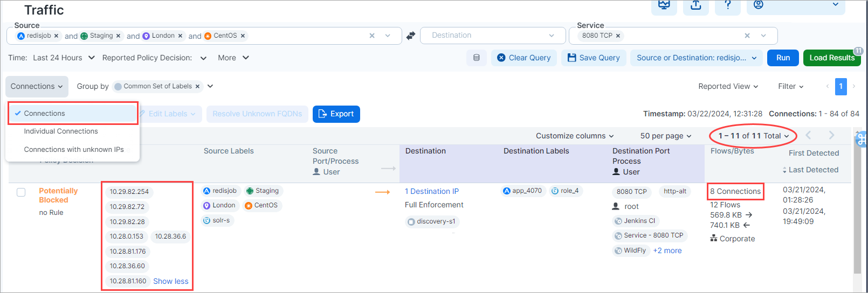
Task: Remove the 8080 TCP service filter
Action: pos(618,36)
